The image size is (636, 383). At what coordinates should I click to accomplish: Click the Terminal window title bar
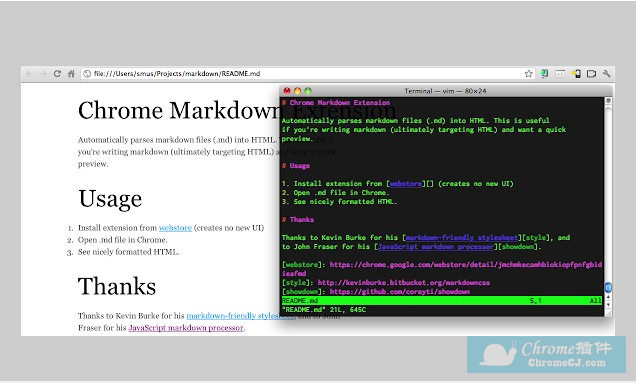(445, 91)
